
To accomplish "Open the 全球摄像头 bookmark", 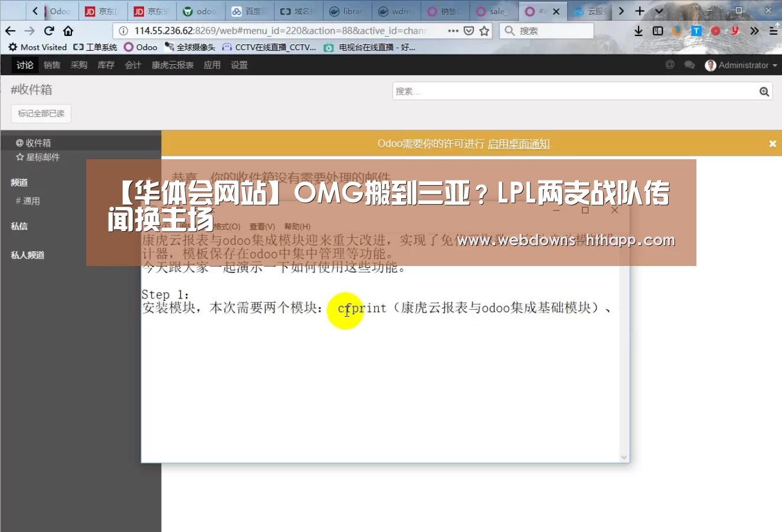I will tap(190, 47).
